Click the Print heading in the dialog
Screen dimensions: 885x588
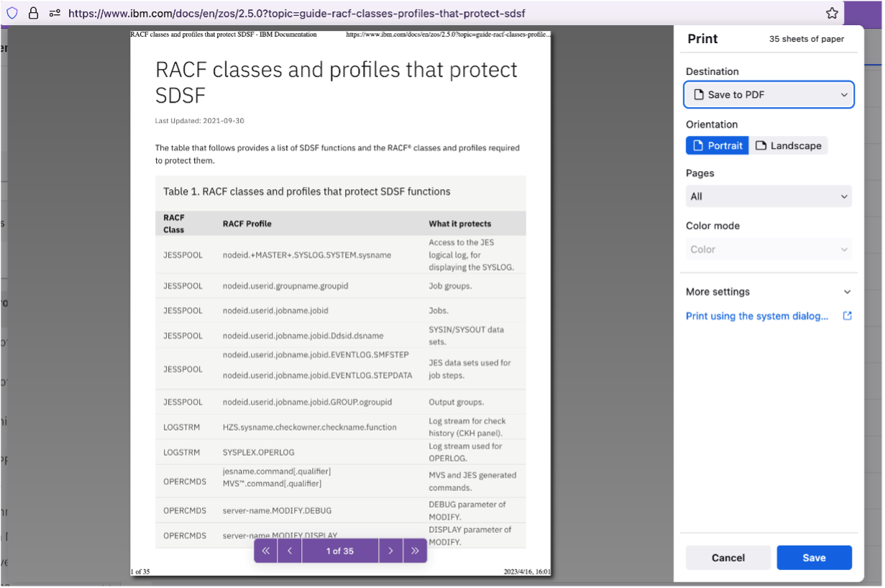702,39
